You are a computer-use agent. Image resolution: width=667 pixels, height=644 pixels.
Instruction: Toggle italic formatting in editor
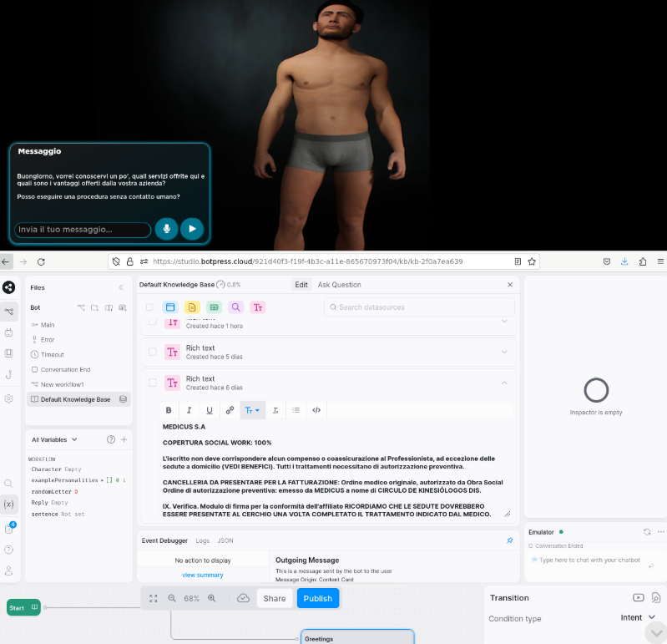pos(189,410)
